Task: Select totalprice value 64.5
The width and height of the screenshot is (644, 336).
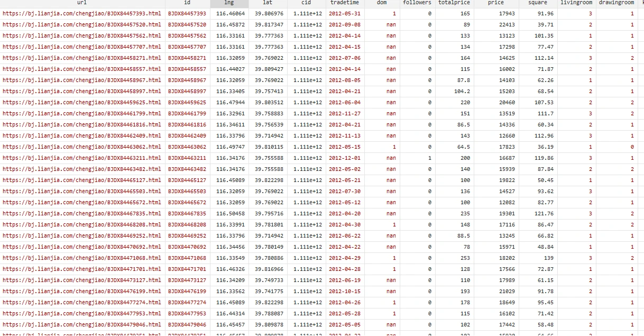Action: coord(463,147)
